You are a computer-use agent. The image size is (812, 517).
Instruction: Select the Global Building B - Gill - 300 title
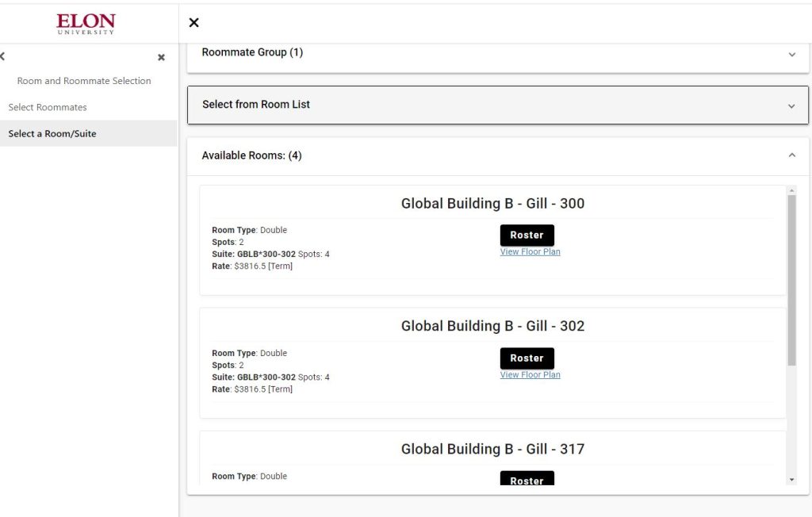point(492,204)
